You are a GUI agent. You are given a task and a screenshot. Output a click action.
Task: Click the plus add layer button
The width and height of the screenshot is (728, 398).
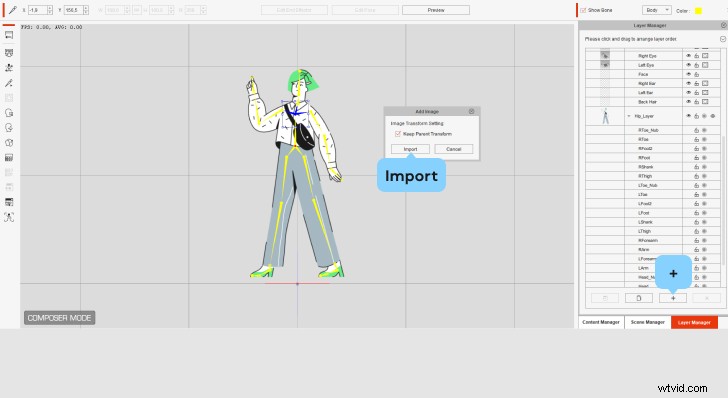click(673, 298)
